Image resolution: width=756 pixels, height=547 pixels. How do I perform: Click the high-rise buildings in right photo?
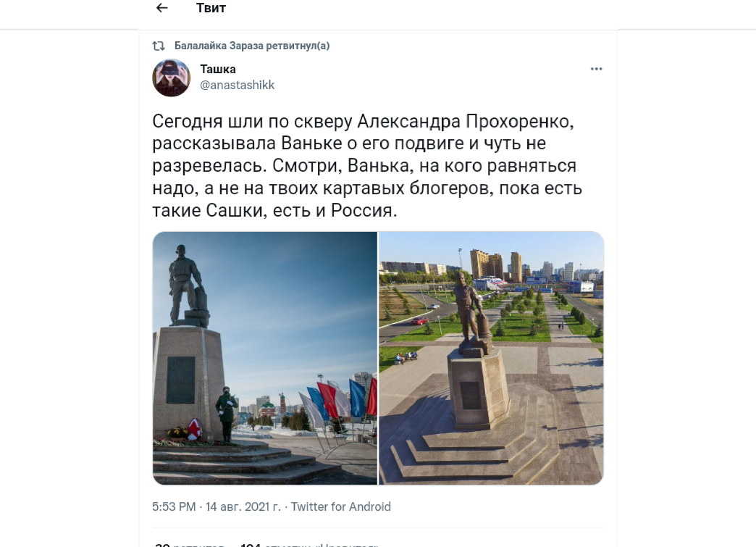point(495,265)
